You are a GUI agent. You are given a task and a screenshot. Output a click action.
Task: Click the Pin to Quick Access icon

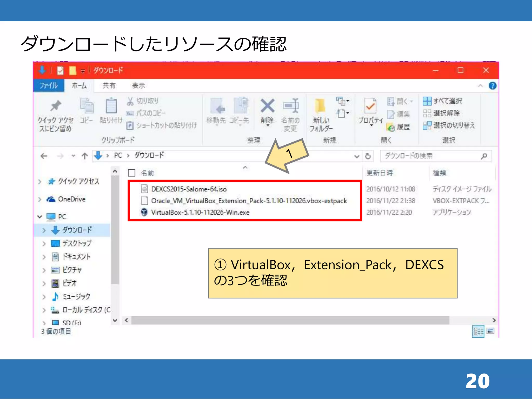click(55, 105)
